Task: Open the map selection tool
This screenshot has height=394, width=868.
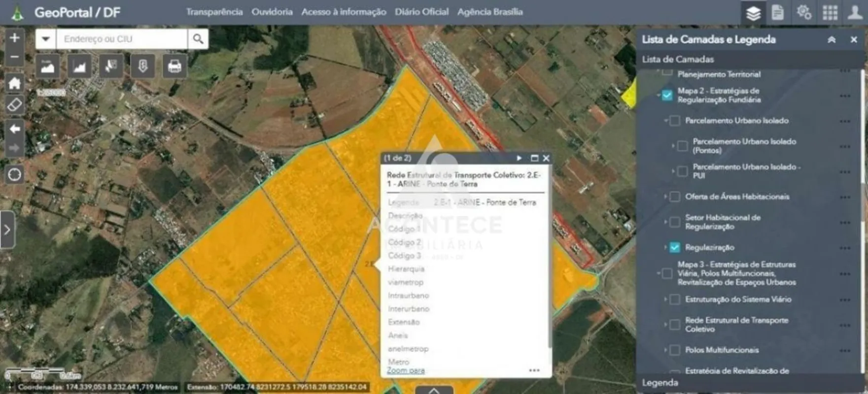Action: click(111, 66)
